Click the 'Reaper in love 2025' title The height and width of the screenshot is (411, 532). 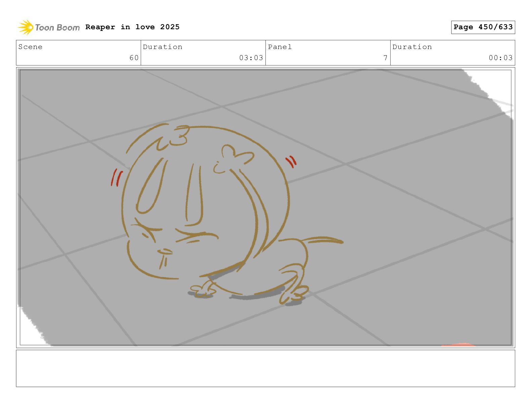click(x=132, y=27)
